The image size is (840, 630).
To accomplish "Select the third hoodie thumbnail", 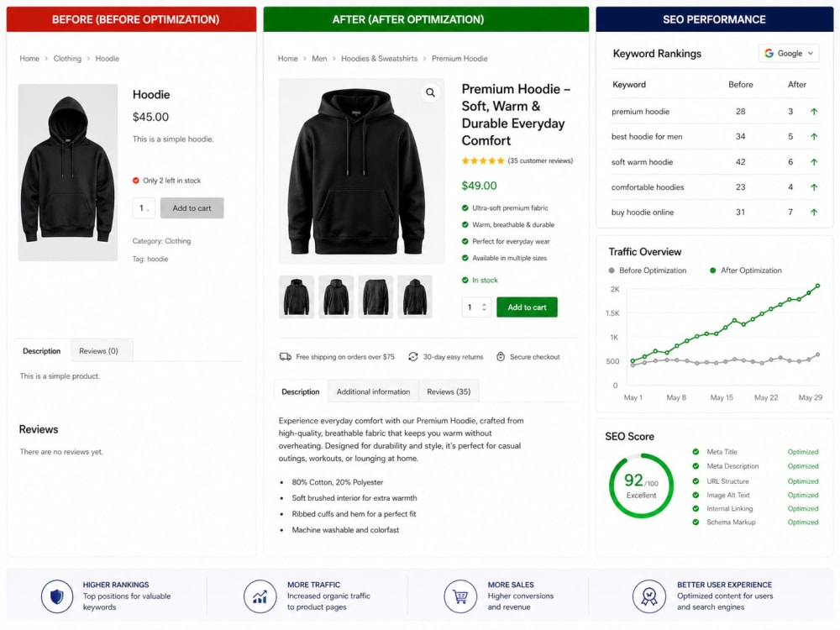I will (x=375, y=297).
